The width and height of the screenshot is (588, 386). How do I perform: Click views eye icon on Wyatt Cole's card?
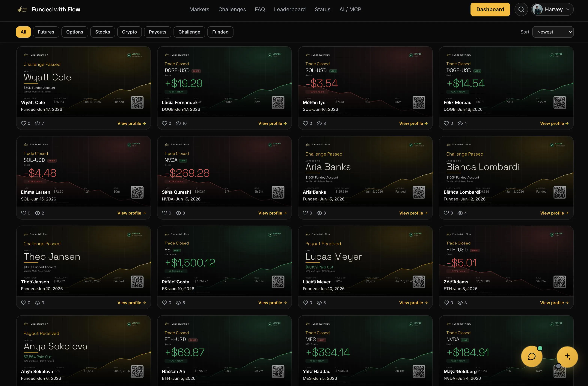37,123
